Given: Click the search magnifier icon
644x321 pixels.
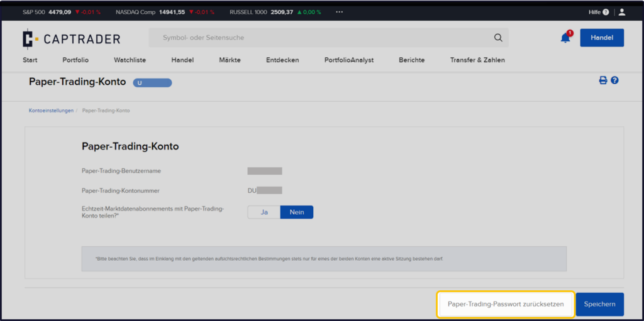Looking at the screenshot, I should pyautogui.click(x=498, y=38).
